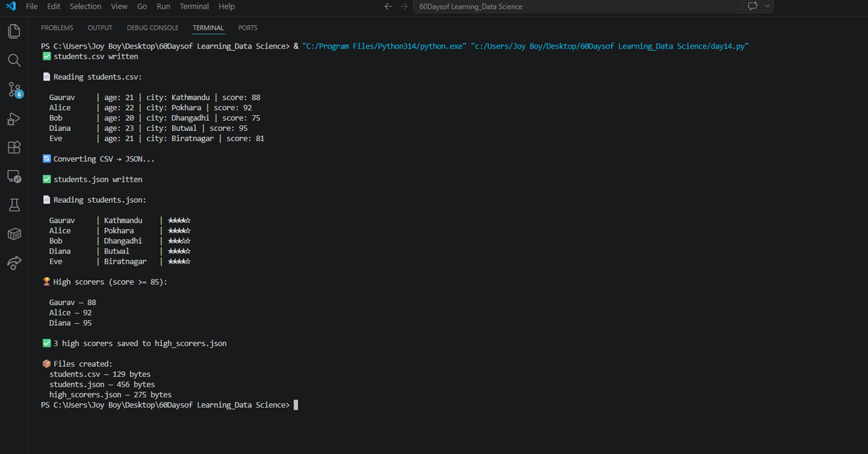Click the VS Code logo icon
868x454 pixels.
click(x=9, y=7)
